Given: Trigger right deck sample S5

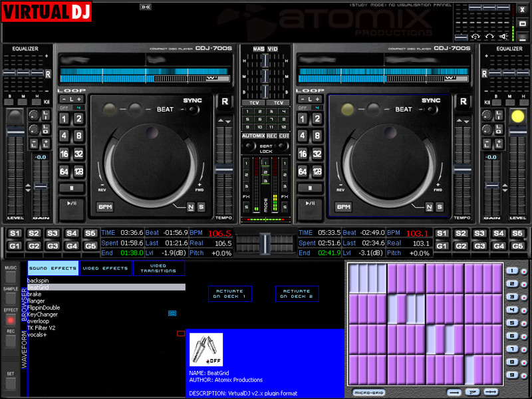Looking at the screenshot, I should tap(517, 233).
